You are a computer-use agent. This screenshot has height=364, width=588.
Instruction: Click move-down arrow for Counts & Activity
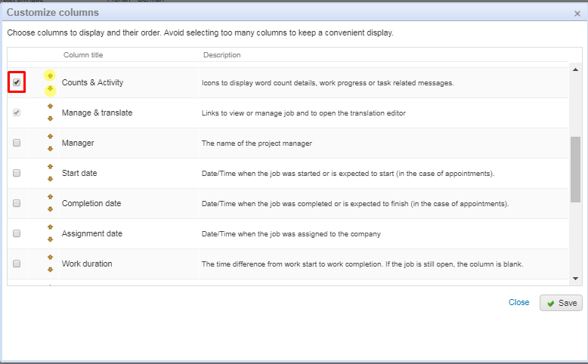tap(50, 89)
